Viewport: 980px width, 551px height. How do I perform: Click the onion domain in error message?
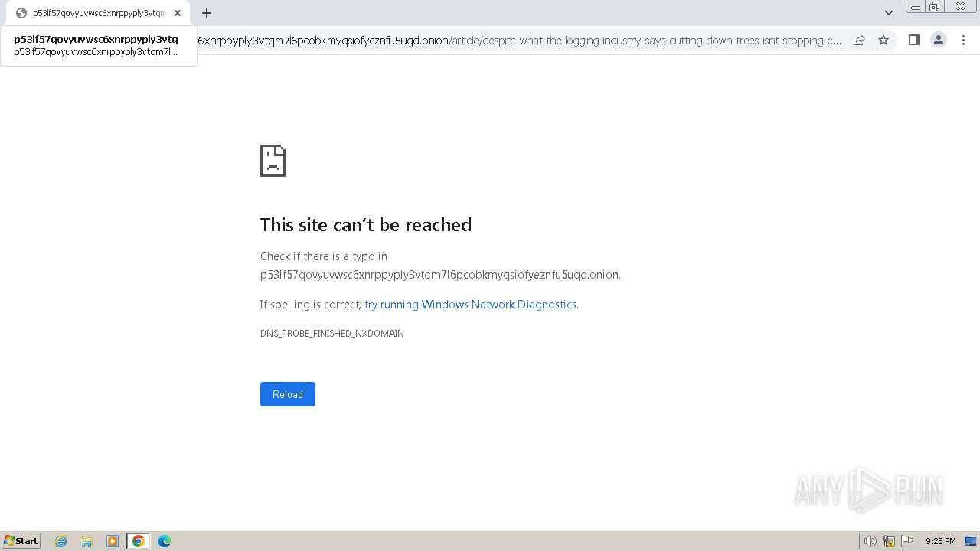click(440, 275)
